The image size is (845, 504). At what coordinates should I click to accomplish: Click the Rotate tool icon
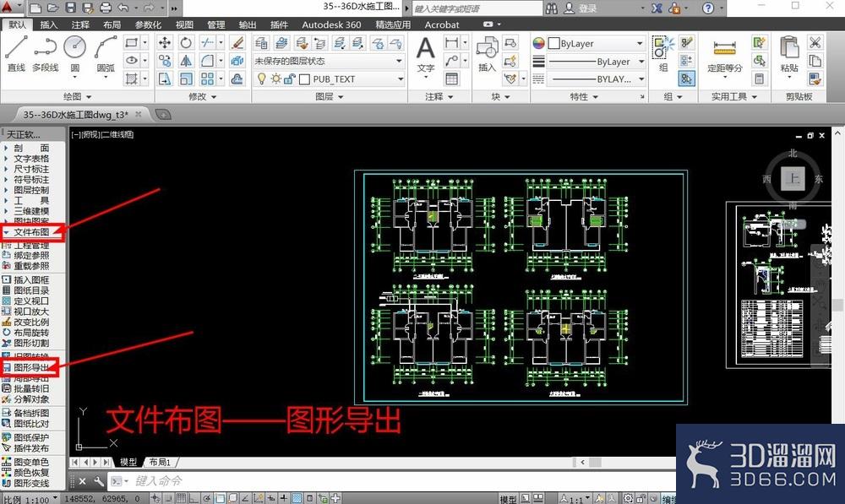coord(186,42)
